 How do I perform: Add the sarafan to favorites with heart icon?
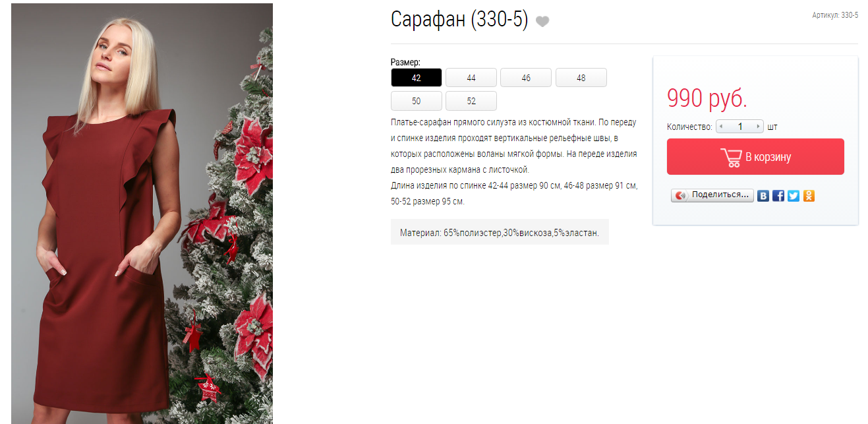tap(542, 22)
